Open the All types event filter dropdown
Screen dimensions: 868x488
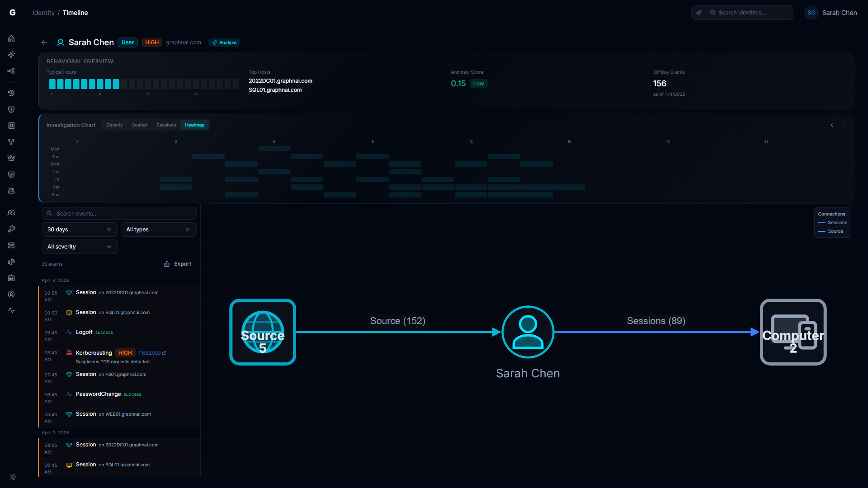[158, 229]
